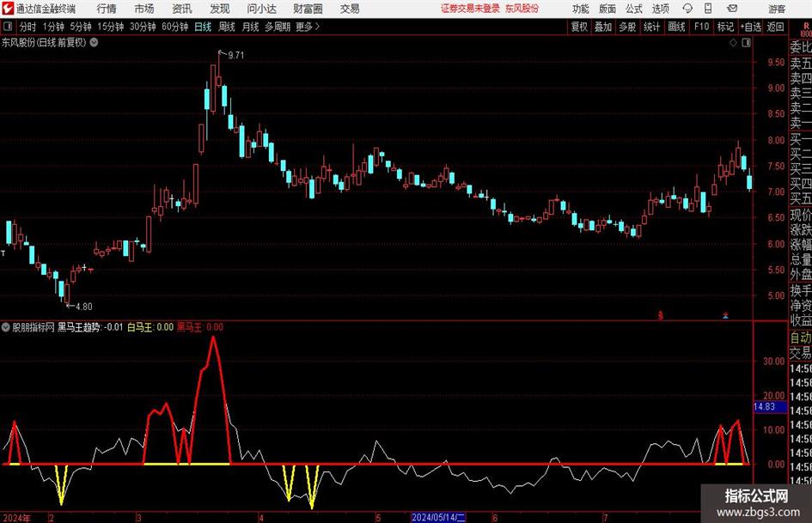
Task: Toggle the right panel icon above chart
Action: click(746, 43)
